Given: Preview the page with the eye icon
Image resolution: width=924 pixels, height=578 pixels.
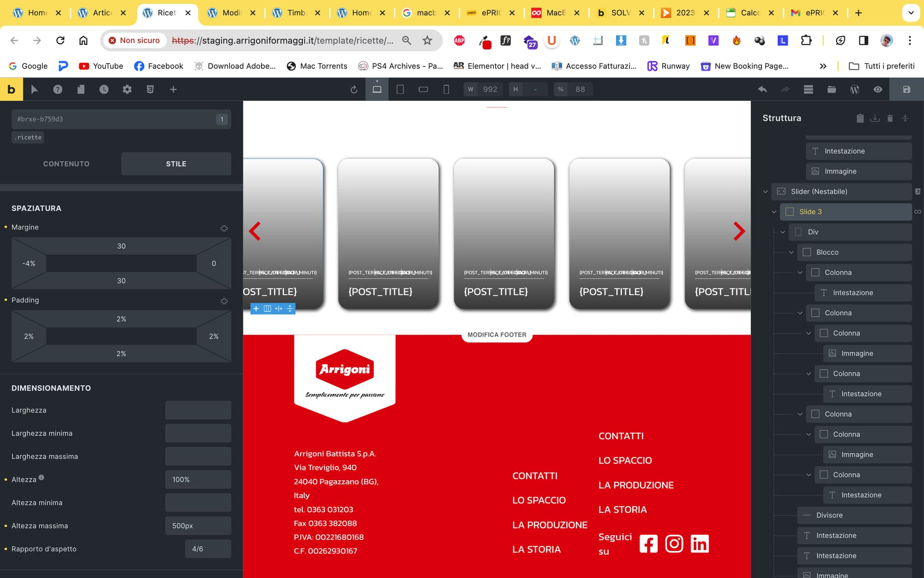Looking at the screenshot, I should tap(877, 89).
